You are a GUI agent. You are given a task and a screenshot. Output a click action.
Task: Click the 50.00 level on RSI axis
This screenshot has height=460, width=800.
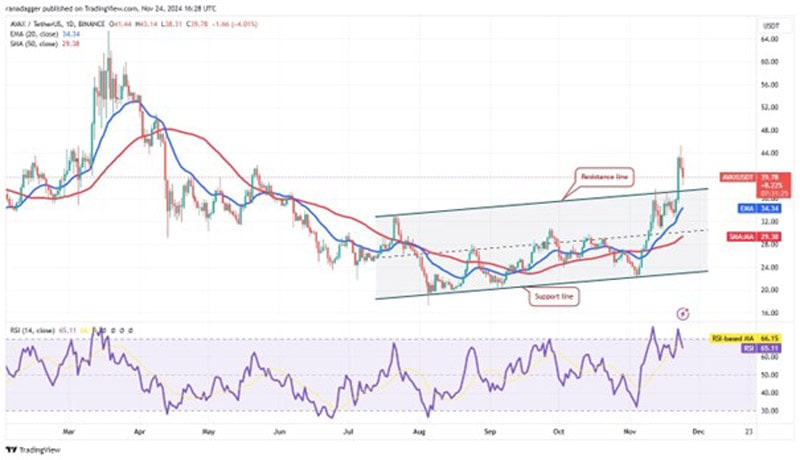tap(769, 374)
